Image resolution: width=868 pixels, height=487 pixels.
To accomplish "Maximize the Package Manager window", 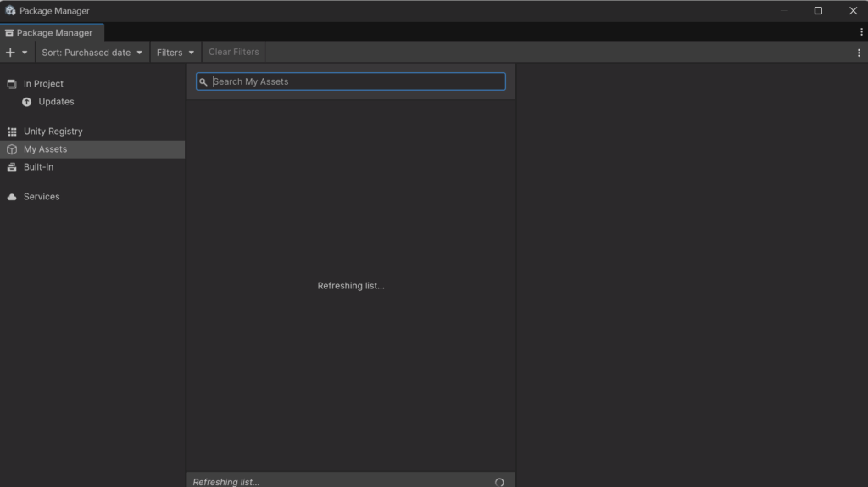I will click(818, 11).
